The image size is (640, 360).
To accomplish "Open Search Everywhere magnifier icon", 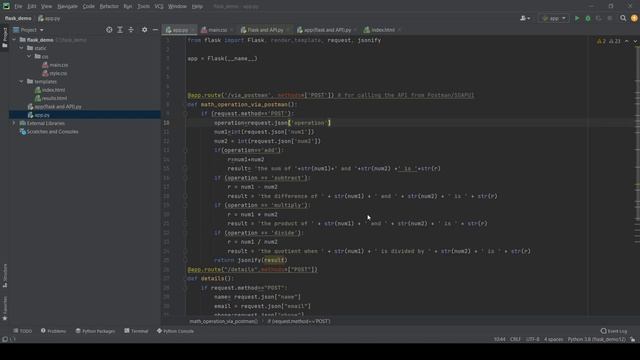I will [x=623, y=18].
